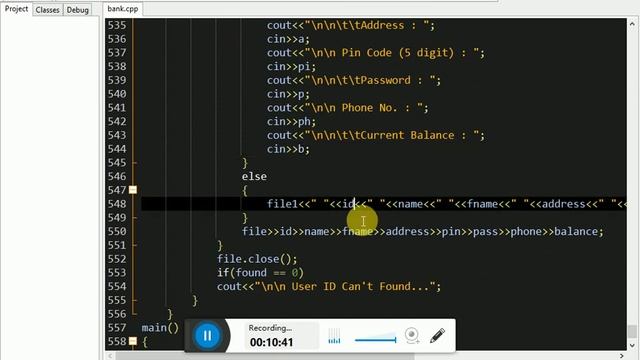
Task: Click the 'Address' cout string on line 535
Action: pos(367,25)
